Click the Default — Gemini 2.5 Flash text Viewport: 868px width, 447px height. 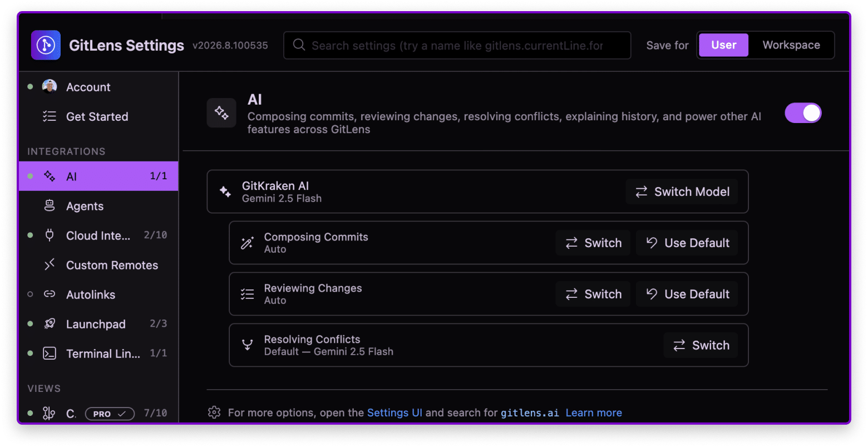(328, 351)
